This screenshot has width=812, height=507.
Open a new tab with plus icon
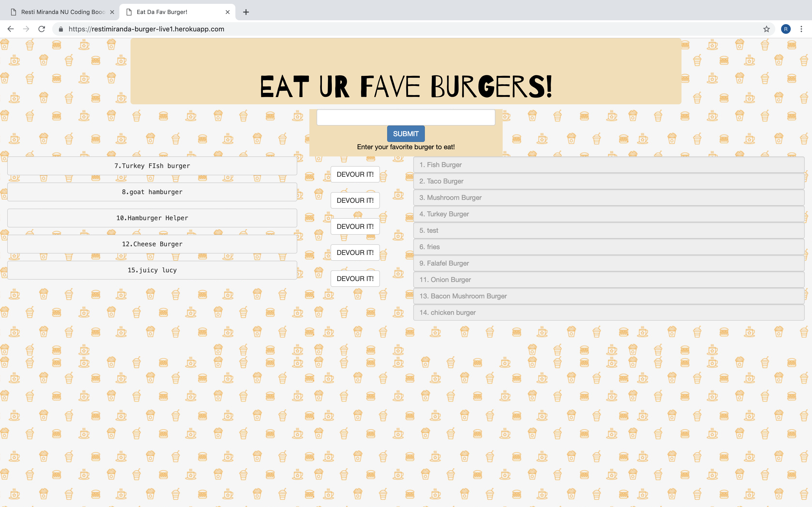pyautogui.click(x=246, y=12)
